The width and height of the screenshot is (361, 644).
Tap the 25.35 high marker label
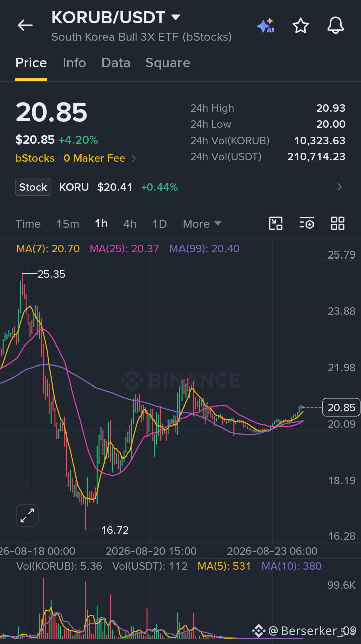click(x=51, y=274)
